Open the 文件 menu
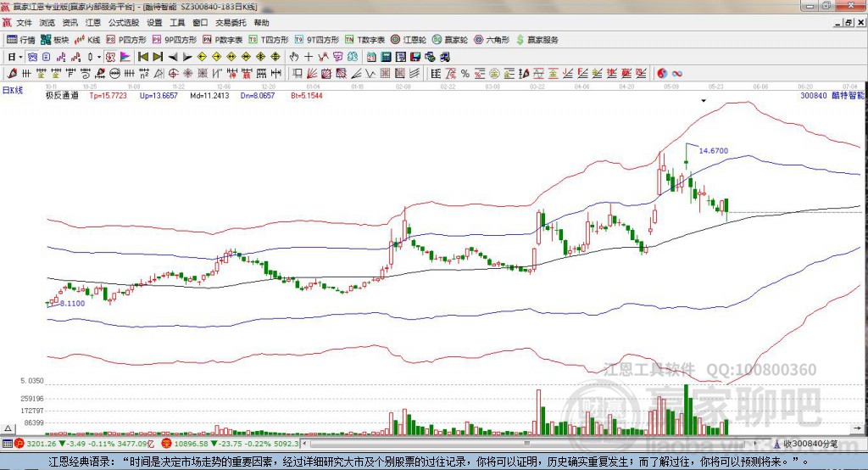Image resolution: width=868 pixels, height=470 pixels. [24, 23]
